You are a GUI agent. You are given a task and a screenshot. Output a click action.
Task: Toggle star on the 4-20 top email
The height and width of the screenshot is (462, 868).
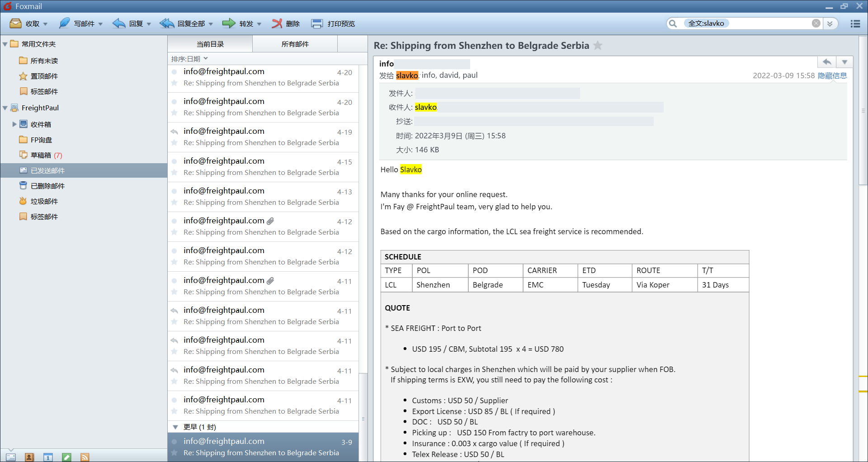pyautogui.click(x=175, y=83)
